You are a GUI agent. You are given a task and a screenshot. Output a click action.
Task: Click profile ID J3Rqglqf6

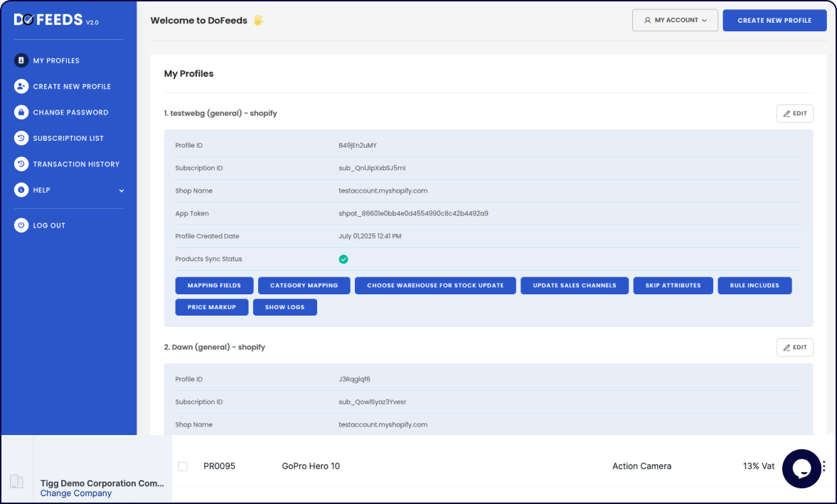[354, 379]
